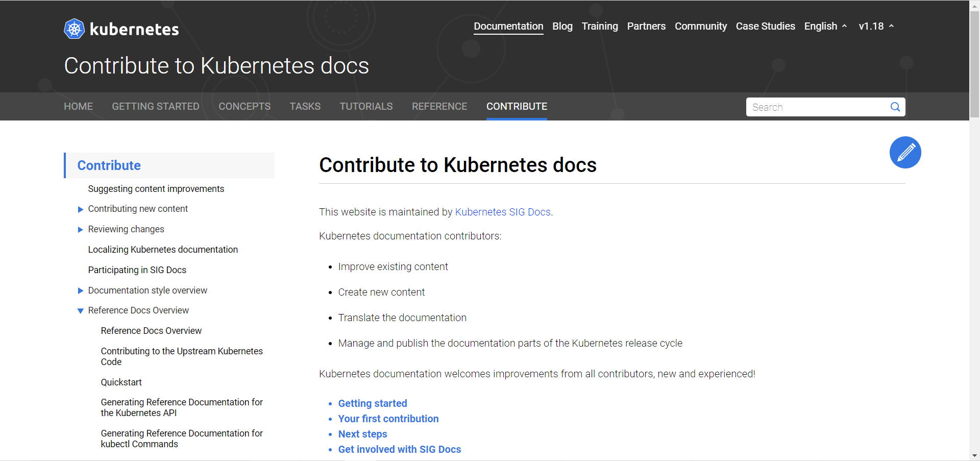Jump to Next steps section

tap(362, 434)
